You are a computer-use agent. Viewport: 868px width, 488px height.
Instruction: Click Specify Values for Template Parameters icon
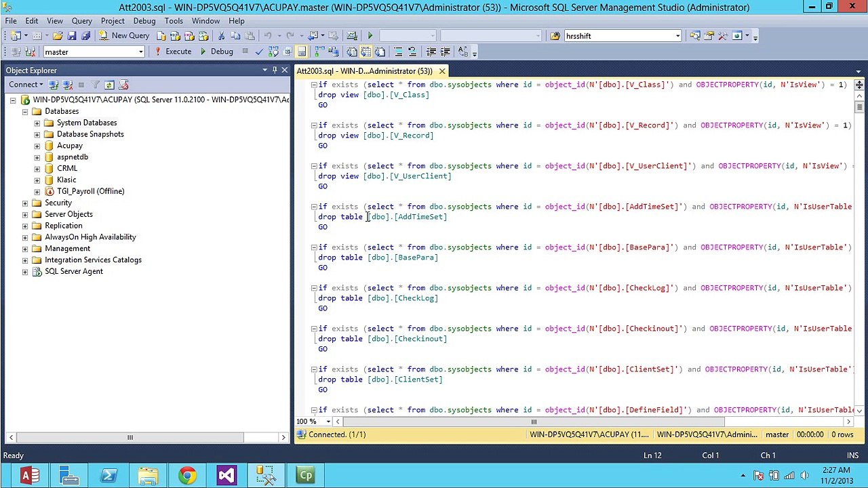[462, 52]
